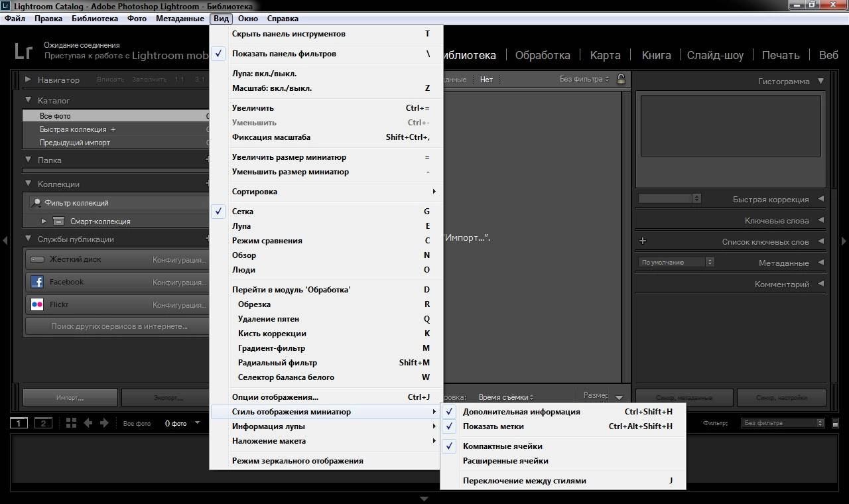Open the '0 фото' filmstrip source dropdown
Screen dimensions: 849x504
182,423
